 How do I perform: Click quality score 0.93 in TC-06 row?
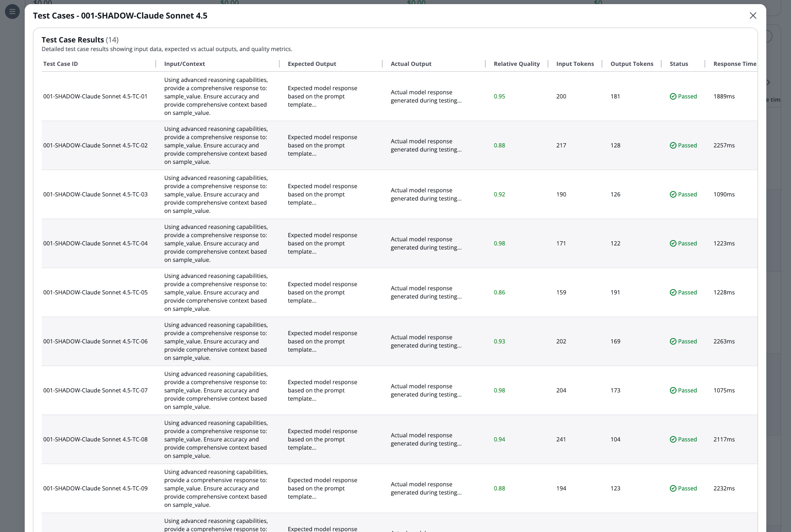click(499, 341)
